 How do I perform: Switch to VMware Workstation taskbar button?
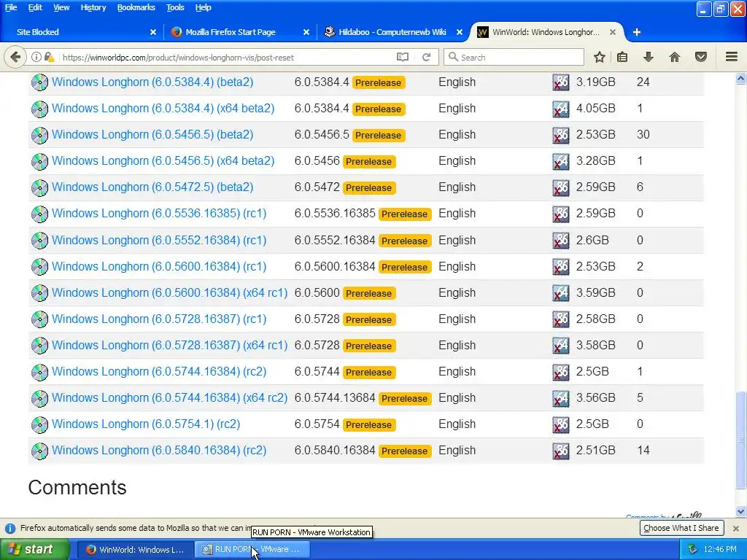click(252, 549)
